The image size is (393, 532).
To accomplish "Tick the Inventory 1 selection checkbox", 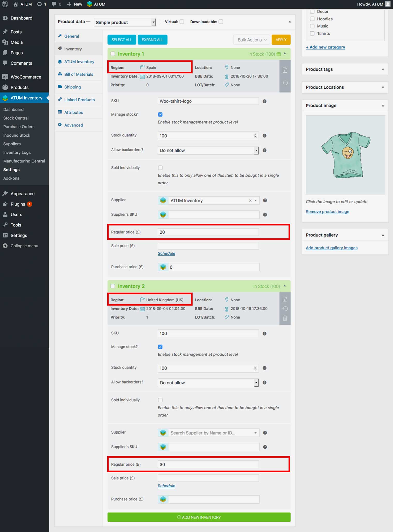I will click(113, 54).
